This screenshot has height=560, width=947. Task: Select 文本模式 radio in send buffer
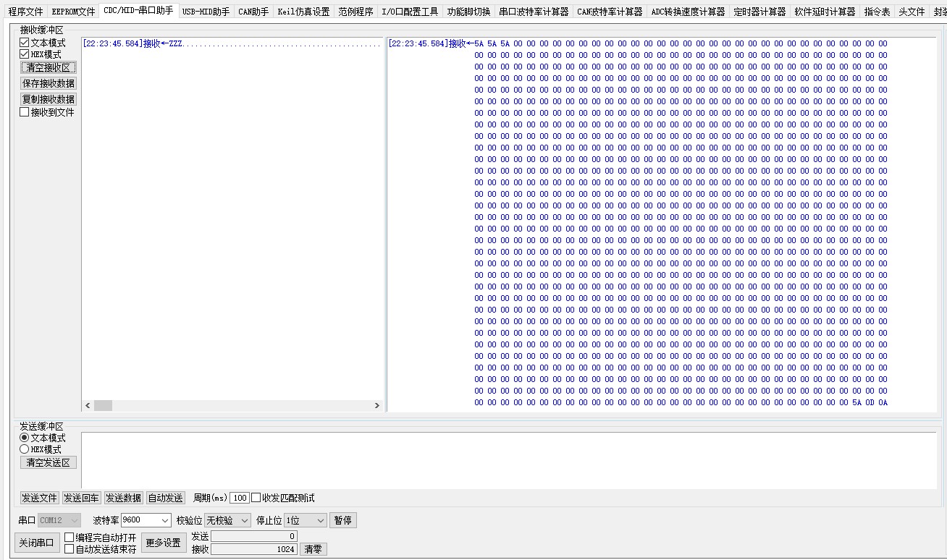click(x=25, y=438)
